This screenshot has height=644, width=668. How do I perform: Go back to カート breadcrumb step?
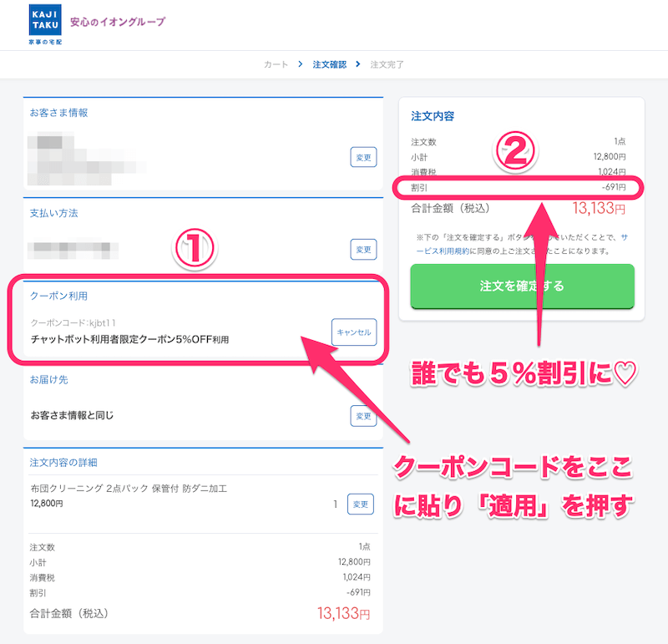[x=276, y=64]
